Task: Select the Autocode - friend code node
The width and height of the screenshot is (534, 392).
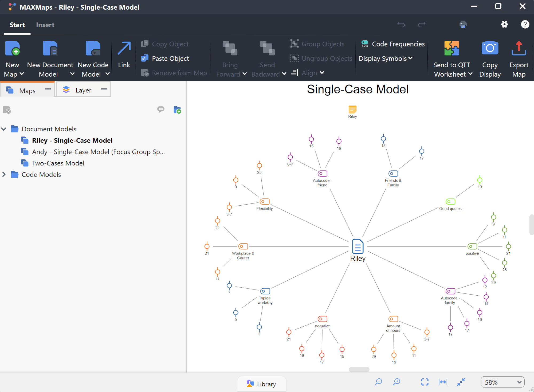Action: (x=322, y=174)
